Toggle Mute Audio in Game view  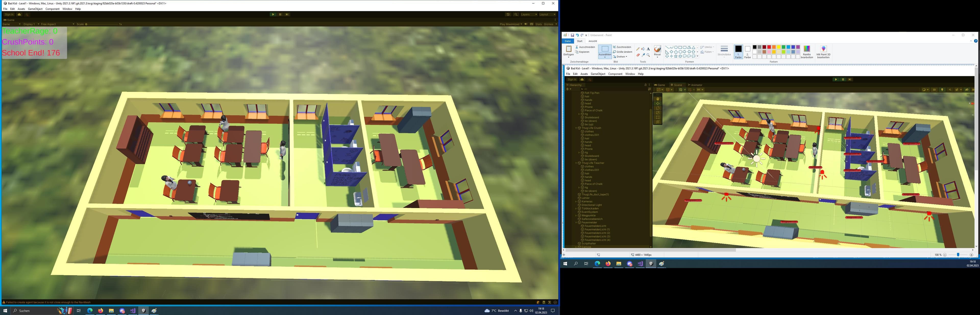(x=526, y=24)
